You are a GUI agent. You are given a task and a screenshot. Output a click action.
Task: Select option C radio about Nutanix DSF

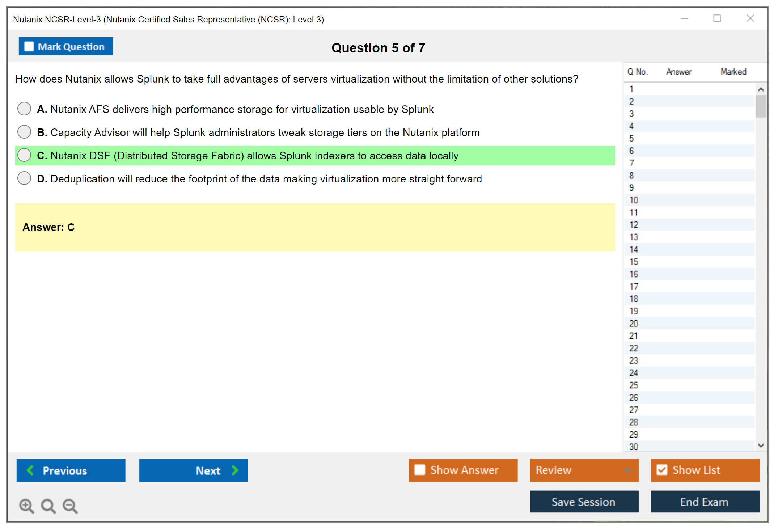tap(24, 155)
